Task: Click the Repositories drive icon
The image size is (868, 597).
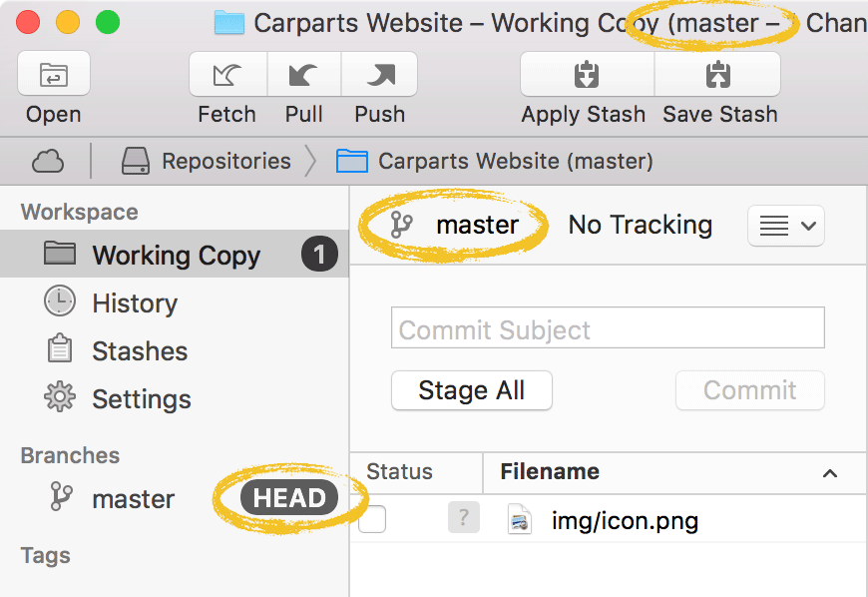Action: pyautogui.click(x=135, y=161)
